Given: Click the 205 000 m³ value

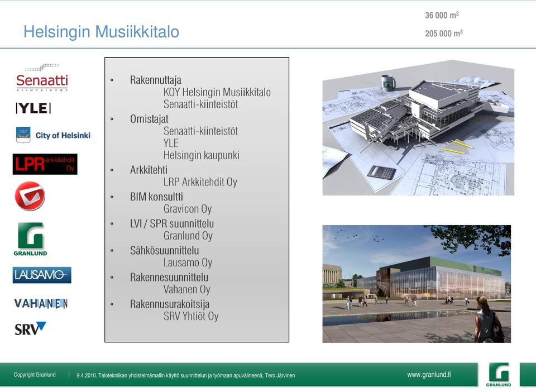Looking at the screenshot, I should (x=444, y=34).
